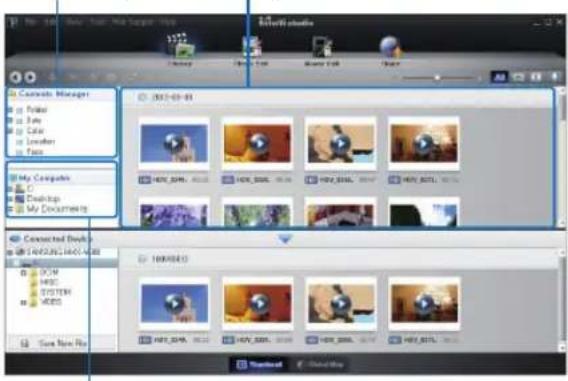Click the Connected Device header
This screenshot has width=568, height=381.
pos(57,239)
